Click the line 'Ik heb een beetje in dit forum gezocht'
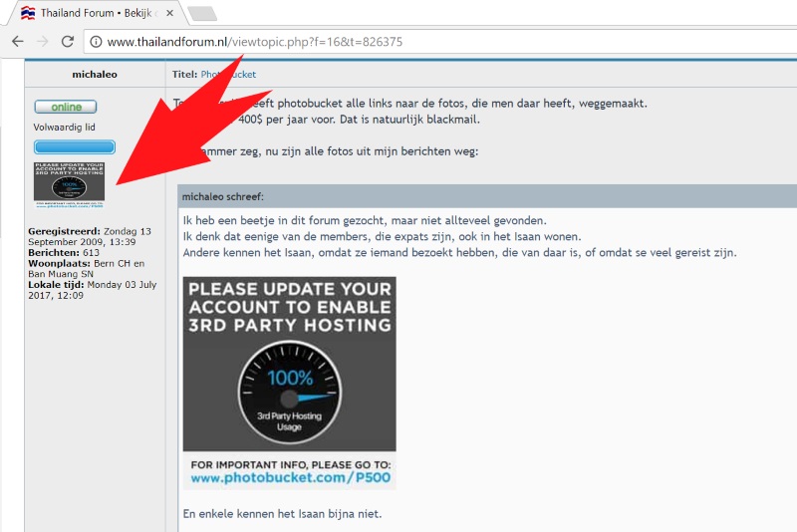This screenshot has width=797, height=532. [x=365, y=220]
